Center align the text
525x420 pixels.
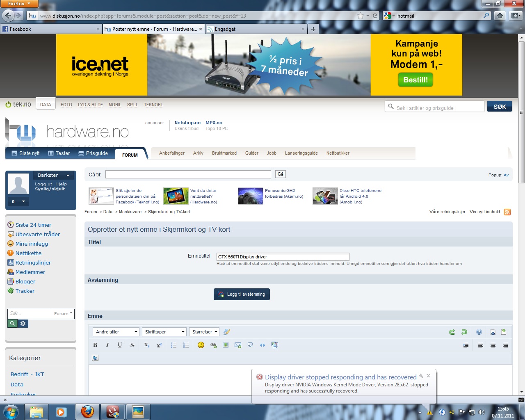point(493,345)
